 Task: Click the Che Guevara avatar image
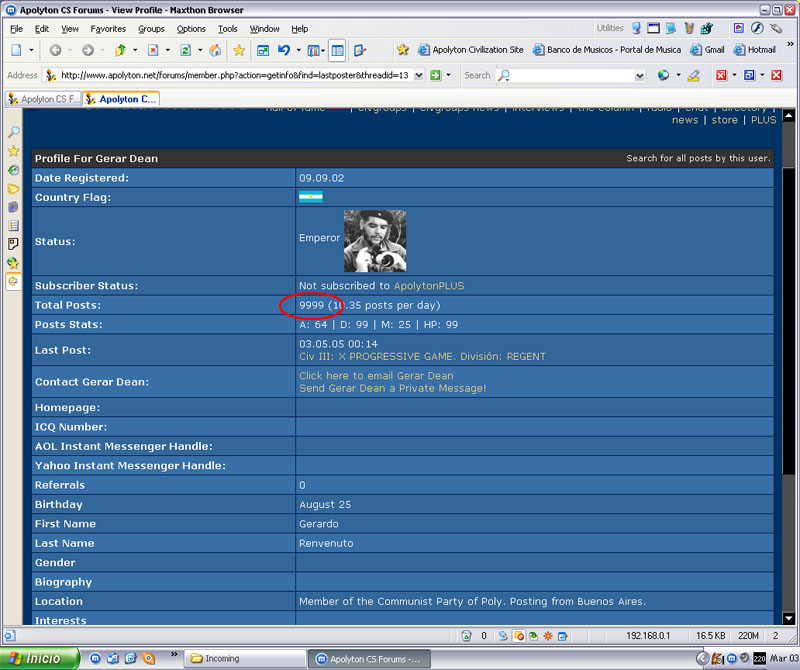pyautogui.click(x=374, y=241)
